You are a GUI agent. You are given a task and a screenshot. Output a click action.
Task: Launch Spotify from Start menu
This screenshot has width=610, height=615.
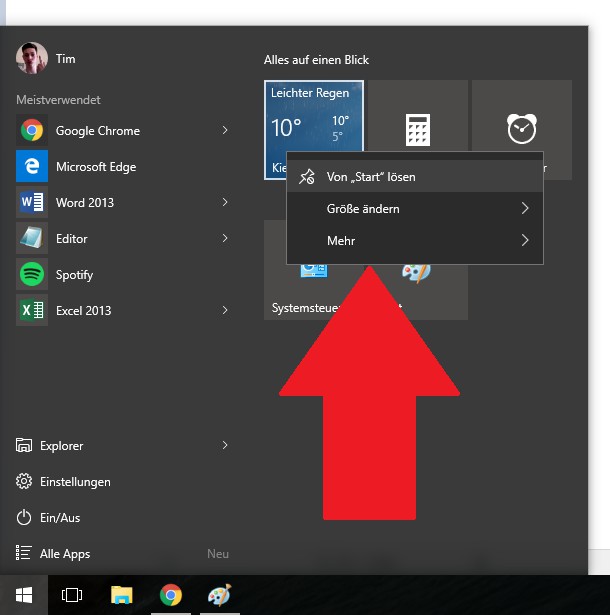[73, 275]
